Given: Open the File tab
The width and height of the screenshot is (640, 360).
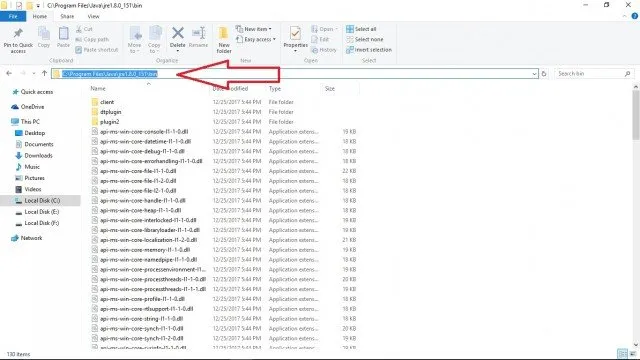Looking at the screenshot, I should 13,16.
